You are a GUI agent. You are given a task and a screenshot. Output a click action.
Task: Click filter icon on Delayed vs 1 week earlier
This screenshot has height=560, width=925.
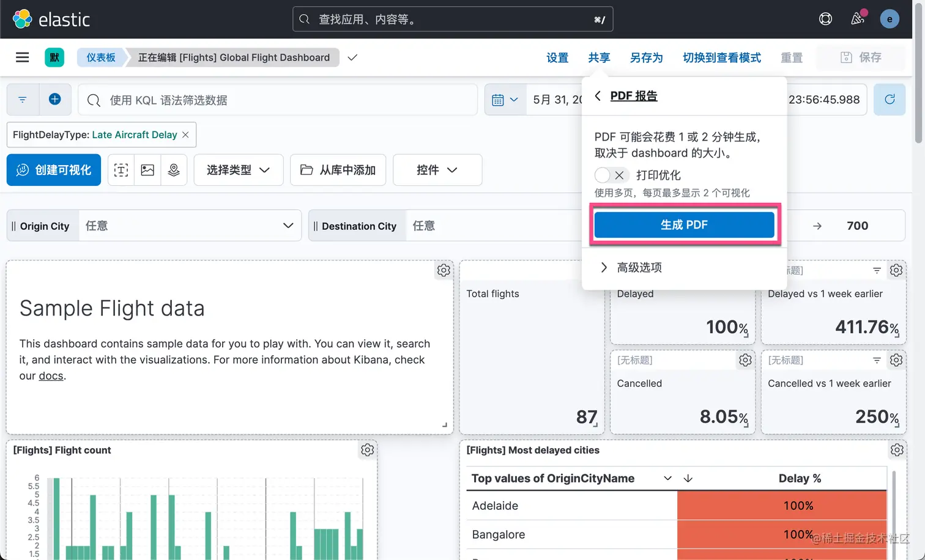coord(877,270)
